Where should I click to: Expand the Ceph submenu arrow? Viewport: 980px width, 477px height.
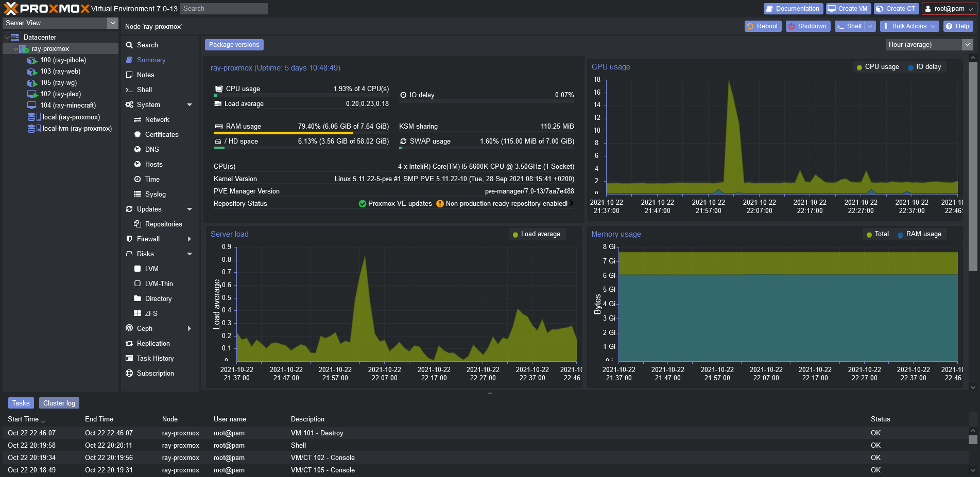pos(190,329)
